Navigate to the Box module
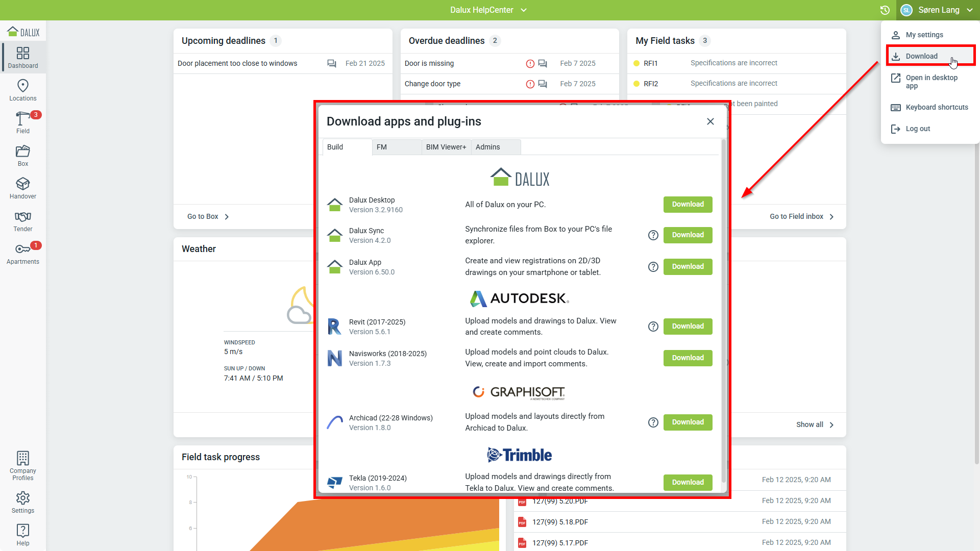This screenshot has height=551, width=980. (x=22, y=156)
